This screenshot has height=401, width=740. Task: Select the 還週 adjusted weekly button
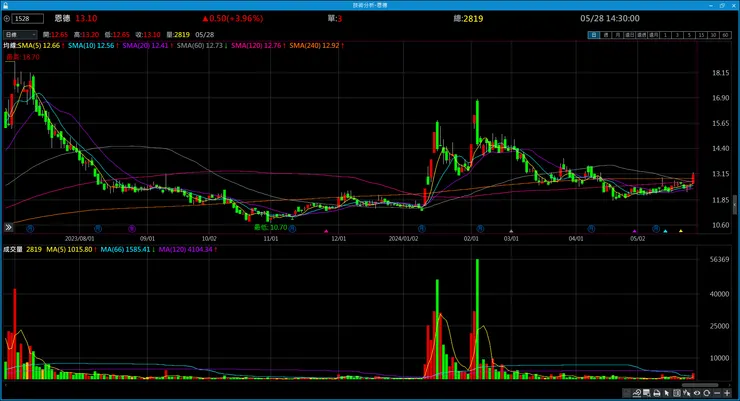click(x=641, y=35)
